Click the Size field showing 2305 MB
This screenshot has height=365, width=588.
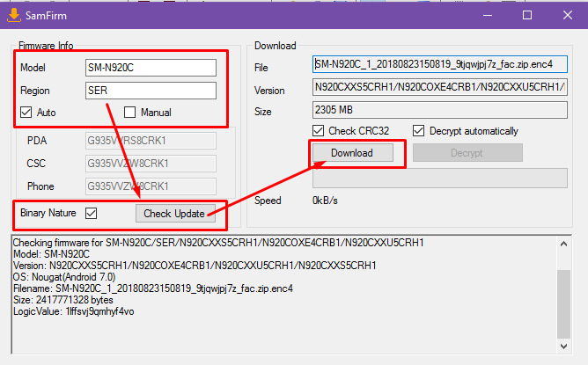coord(440,110)
